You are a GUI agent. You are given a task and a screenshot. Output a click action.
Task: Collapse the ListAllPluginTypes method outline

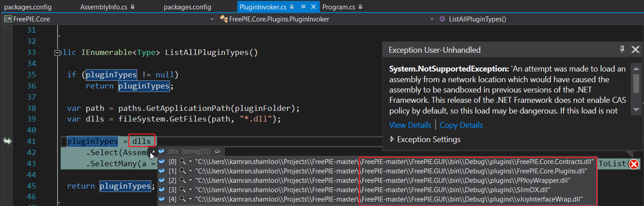click(x=57, y=53)
